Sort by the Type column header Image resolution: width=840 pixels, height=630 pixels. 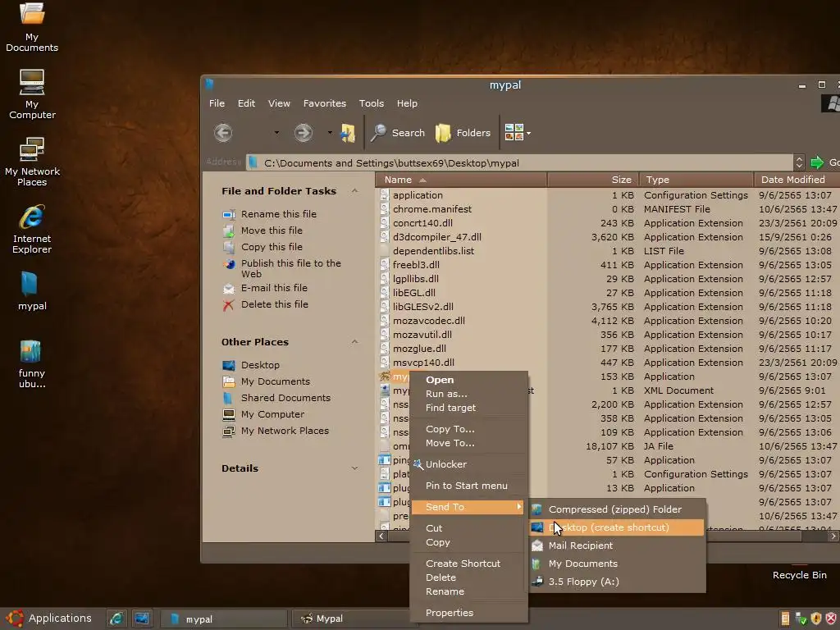coord(696,180)
